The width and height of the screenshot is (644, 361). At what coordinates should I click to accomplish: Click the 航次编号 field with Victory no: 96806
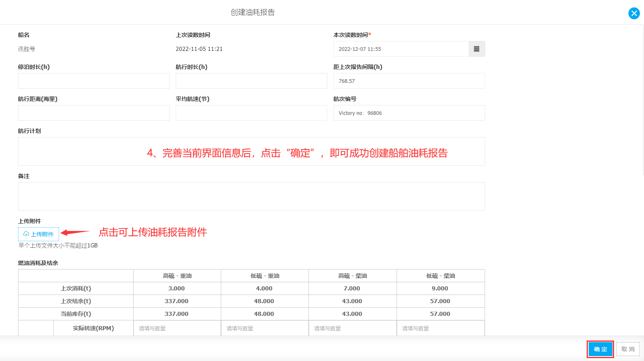coord(409,113)
